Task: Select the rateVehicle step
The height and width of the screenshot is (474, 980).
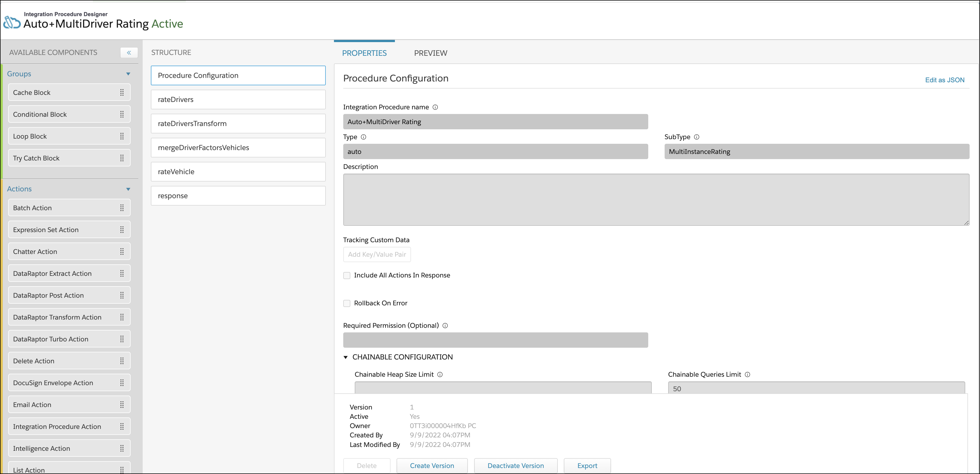Action: 238,172
